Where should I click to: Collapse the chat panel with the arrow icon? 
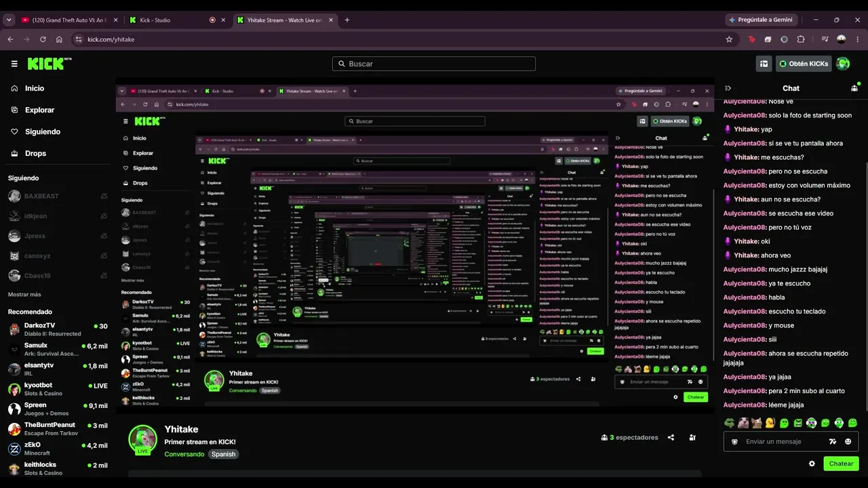click(x=728, y=88)
